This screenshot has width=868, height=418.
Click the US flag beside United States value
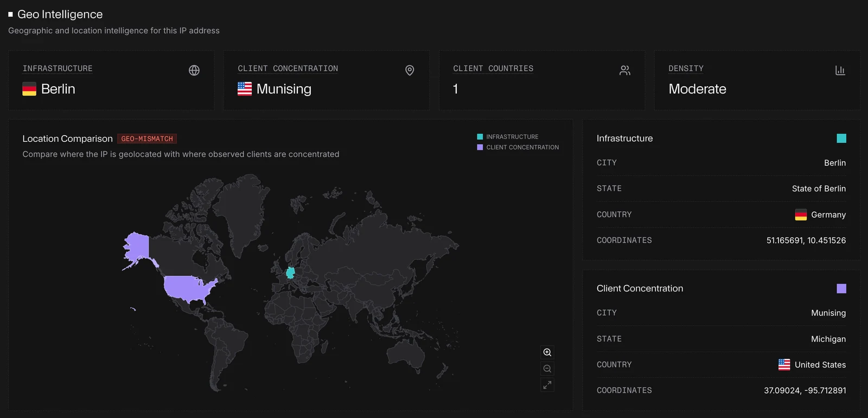[x=784, y=365]
